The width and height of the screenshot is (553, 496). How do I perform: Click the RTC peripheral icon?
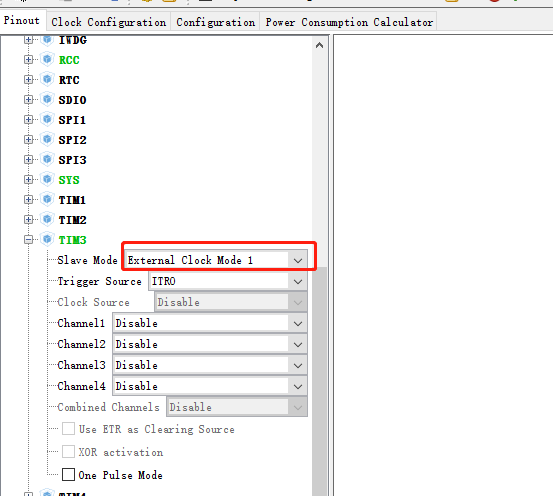[x=47, y=79]
